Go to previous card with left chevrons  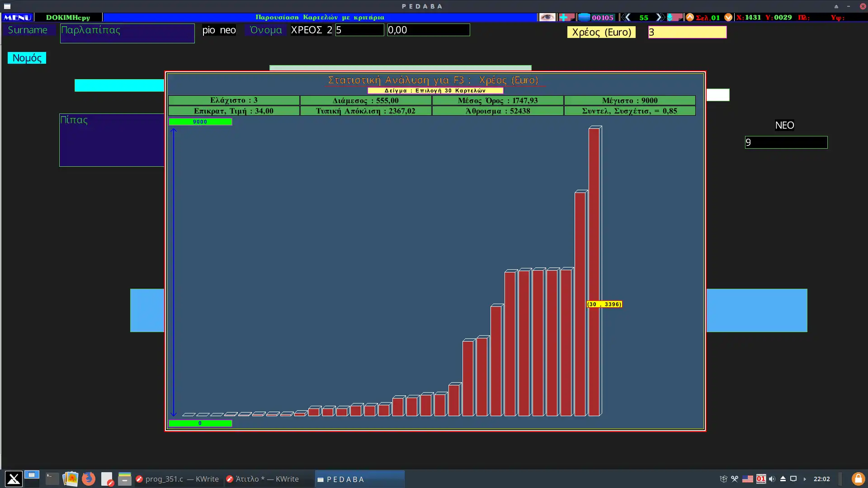click(x=627, y=17)
